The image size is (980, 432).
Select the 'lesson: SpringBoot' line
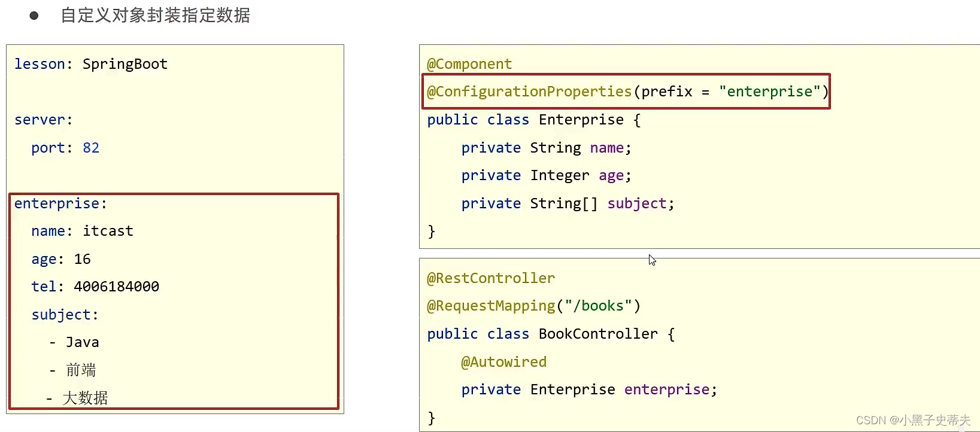(x=91, y=64)
